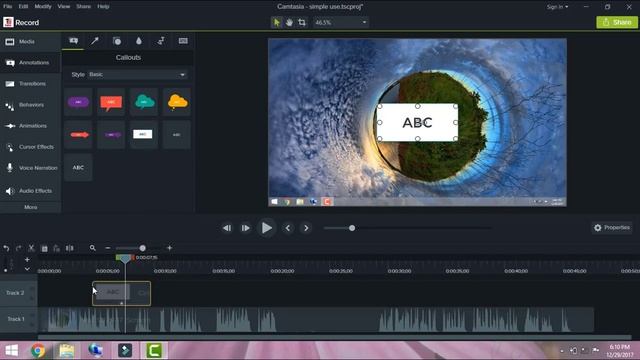640x360 pixels.
Task: Jump to next clip
Action: coord(306,228)
